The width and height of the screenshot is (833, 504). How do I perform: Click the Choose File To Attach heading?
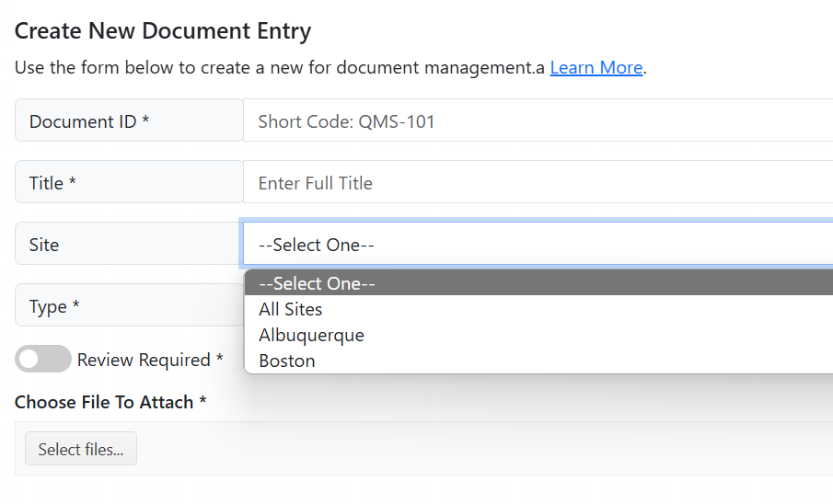[110, 402]
